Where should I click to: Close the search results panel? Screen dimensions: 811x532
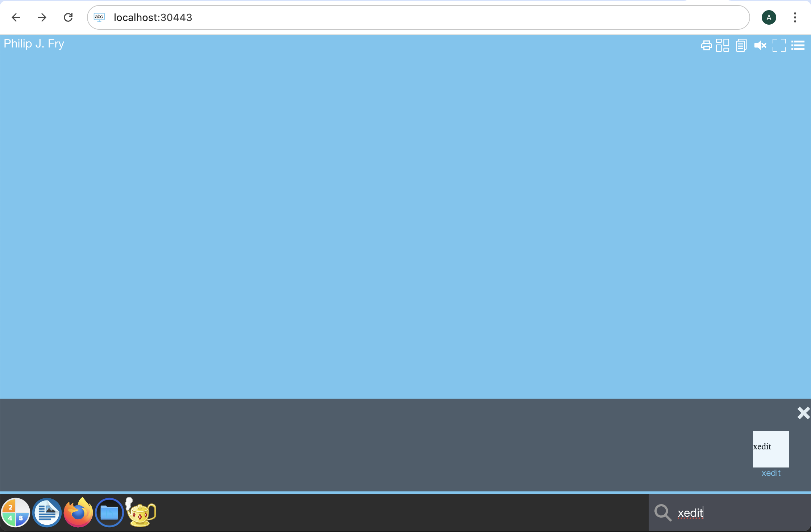(803, 413)
